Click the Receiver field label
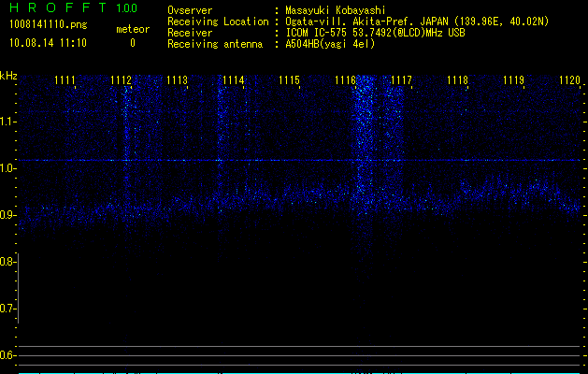 [x=190, y=33]
